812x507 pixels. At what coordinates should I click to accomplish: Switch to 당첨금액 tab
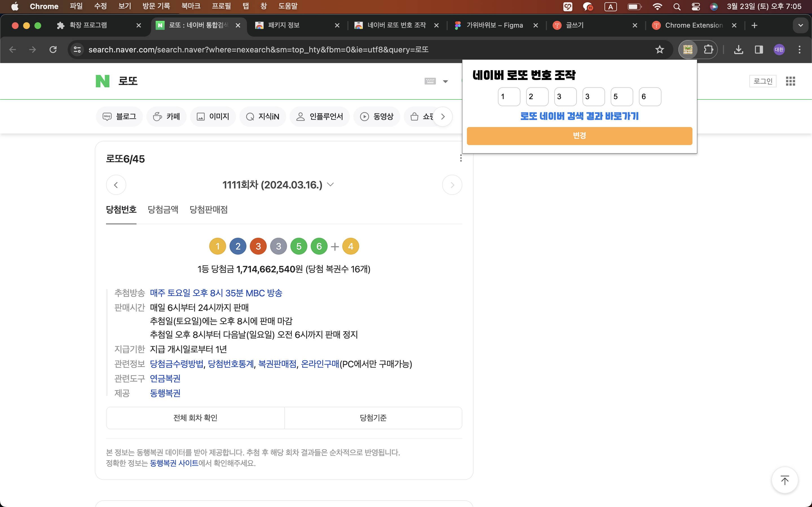coord(163,210)
